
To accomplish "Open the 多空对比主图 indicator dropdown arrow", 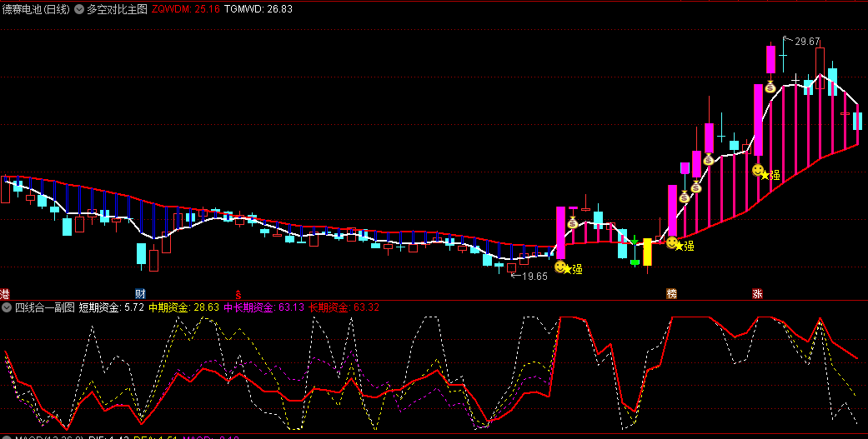I will click(x=79, y=9).
